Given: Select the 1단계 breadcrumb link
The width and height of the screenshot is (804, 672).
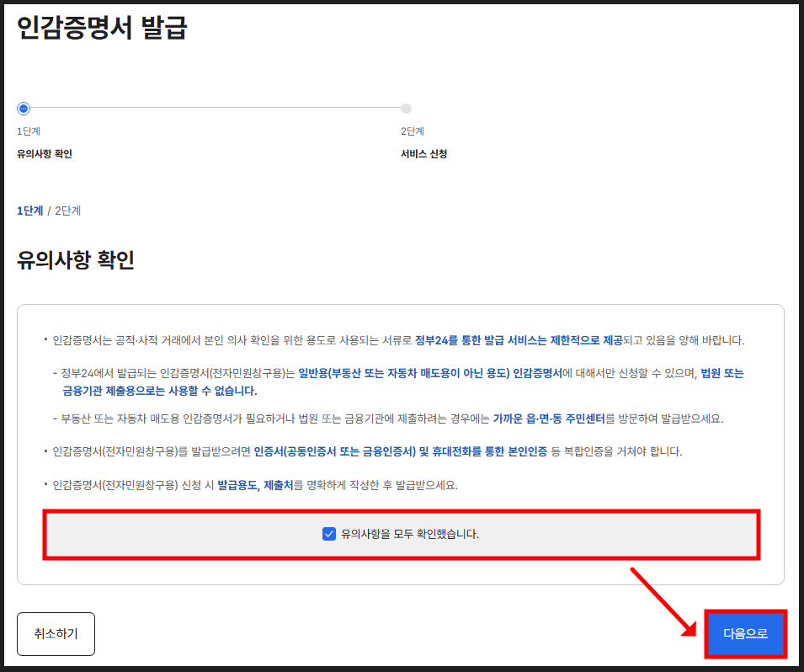Looking at the screenshot, I should click(x=28, y=211).
